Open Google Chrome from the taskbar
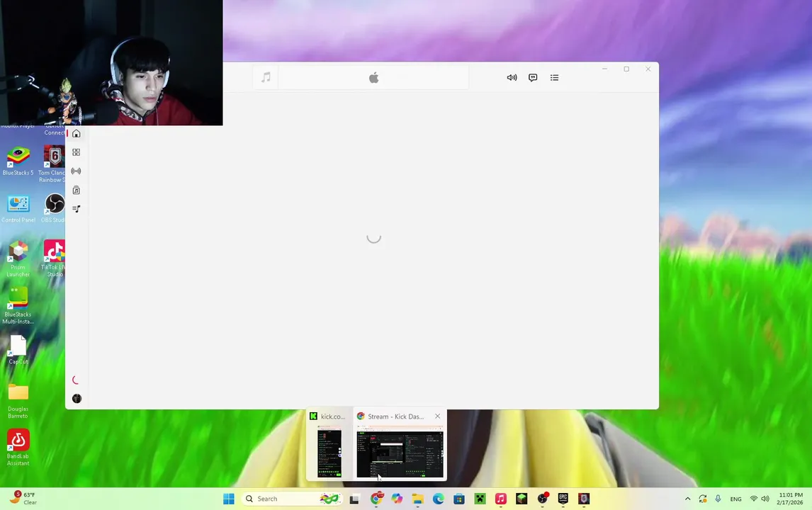The height and width of the screenshot is (510, 812). pos(376,499)
